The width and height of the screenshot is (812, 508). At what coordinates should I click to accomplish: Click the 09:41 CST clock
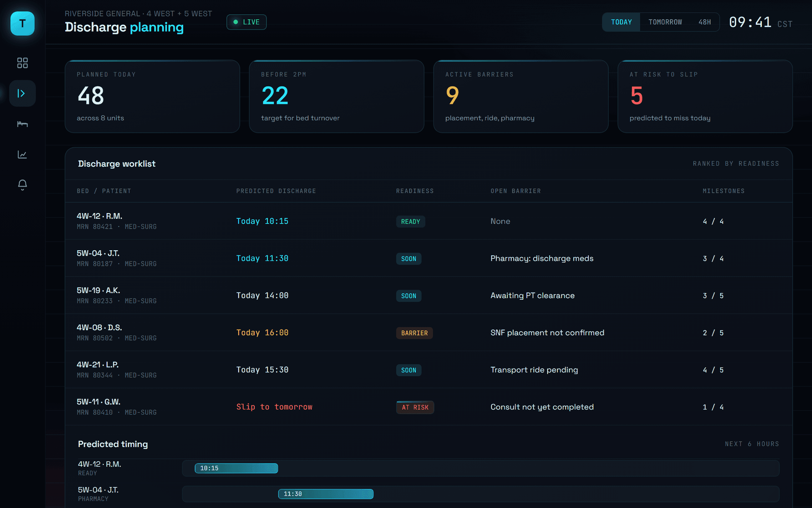coord(761,22)
